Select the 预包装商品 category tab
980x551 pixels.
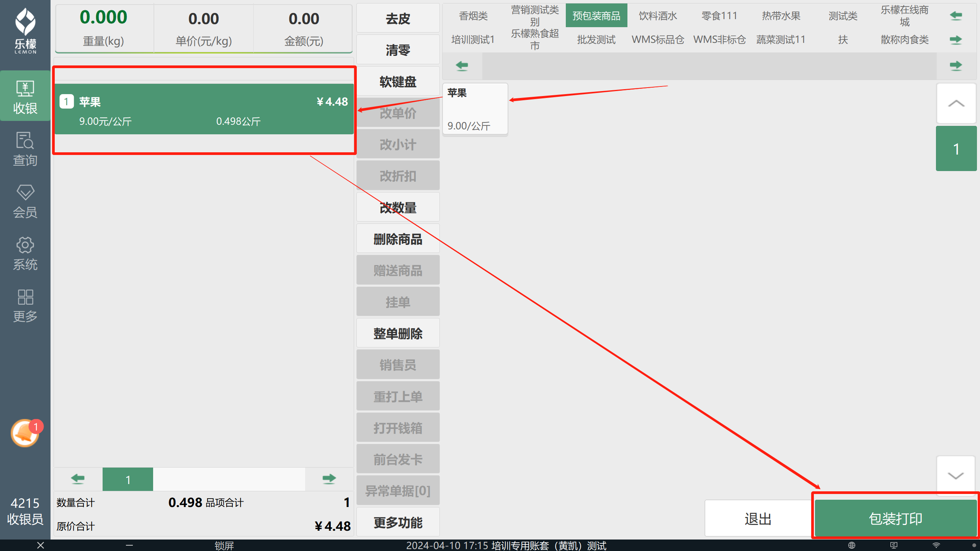pos(596,16)
